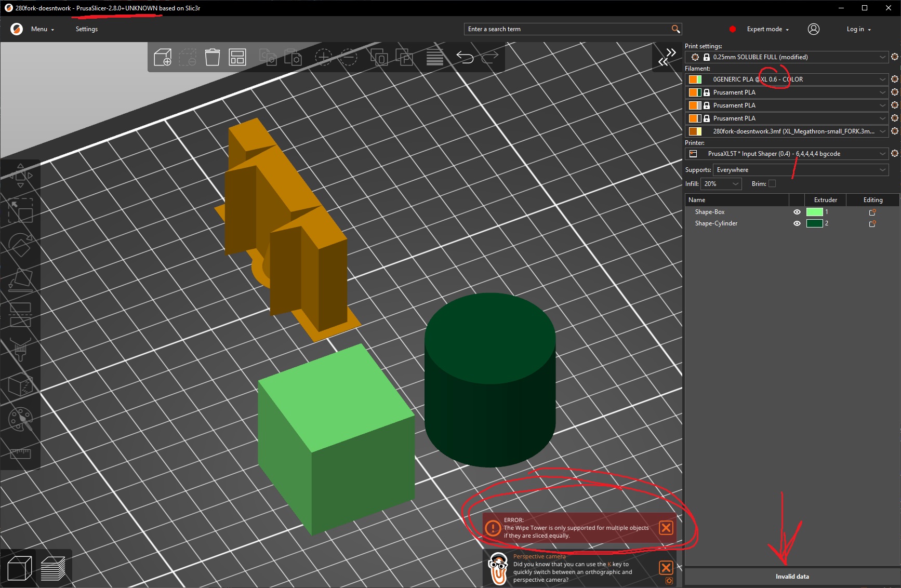901x588 pixels.
Task: Open the hint notification settings icon
Action: point(669,581)
